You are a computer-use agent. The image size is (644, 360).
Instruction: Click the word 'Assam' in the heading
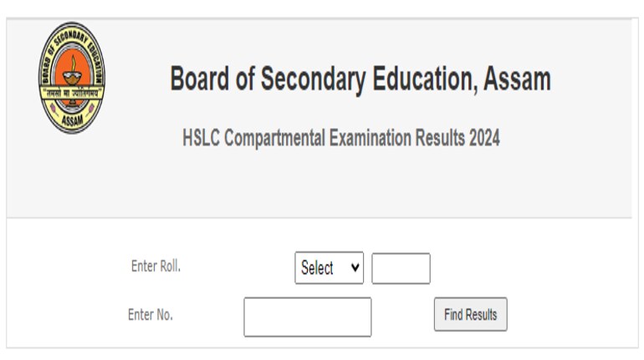[519, 79]
